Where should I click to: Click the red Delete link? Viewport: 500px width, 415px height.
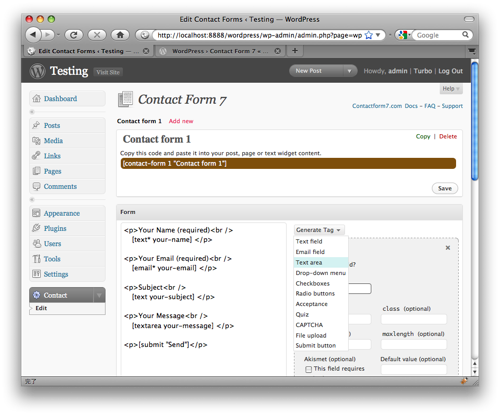(x=448, y=136)
